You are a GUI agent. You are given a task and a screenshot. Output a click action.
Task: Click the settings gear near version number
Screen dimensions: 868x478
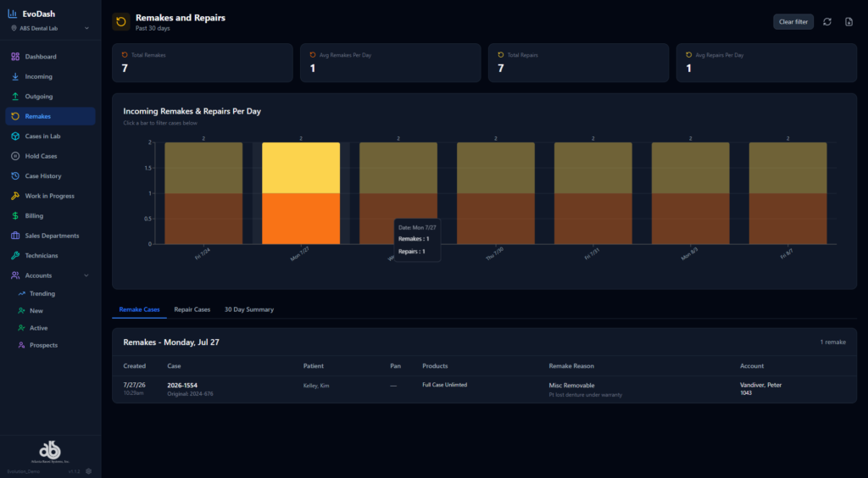point(88,471)
